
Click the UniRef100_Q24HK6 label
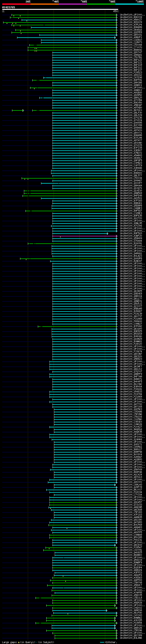[131, 440]
